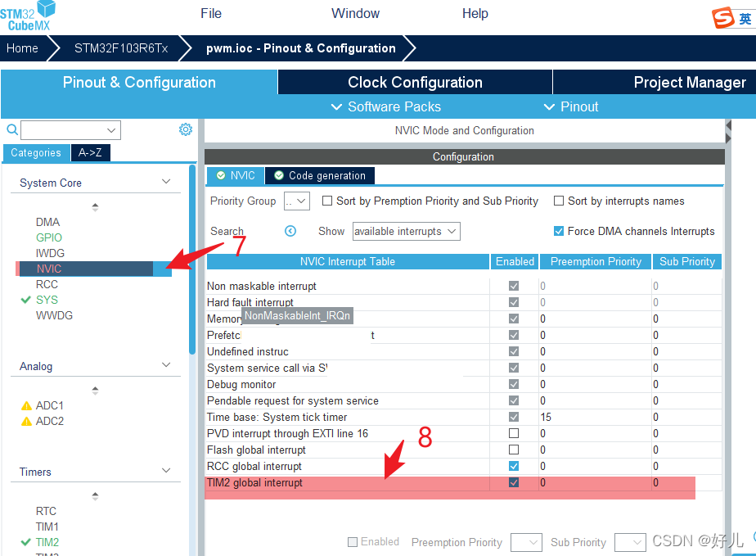Viewport: 756px width, 556px height.
Task: Open the Window menu
Action: click(355, 14)
